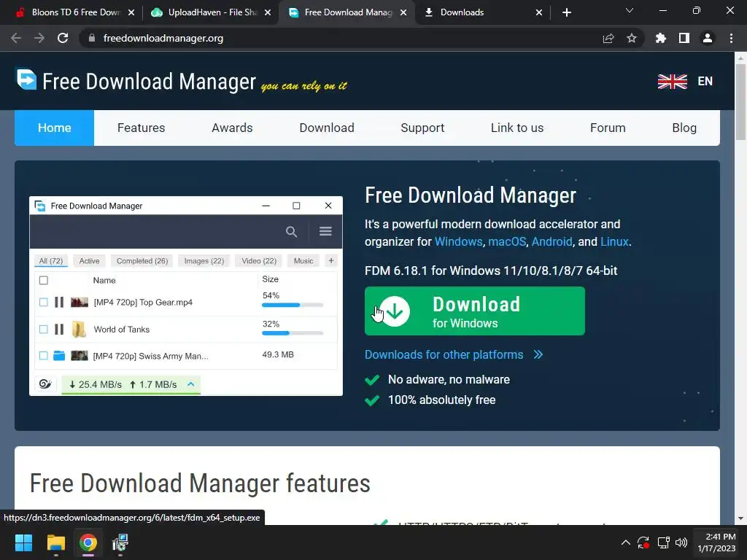
Task: Close the UploadHaven tab
Action: (x=268, y=12)
